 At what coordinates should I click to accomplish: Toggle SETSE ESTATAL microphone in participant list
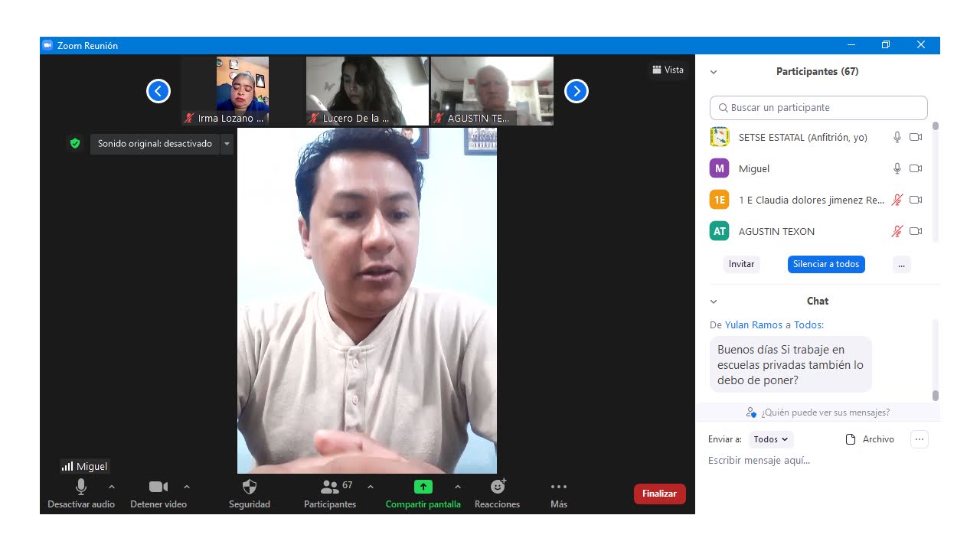point(897,137)
